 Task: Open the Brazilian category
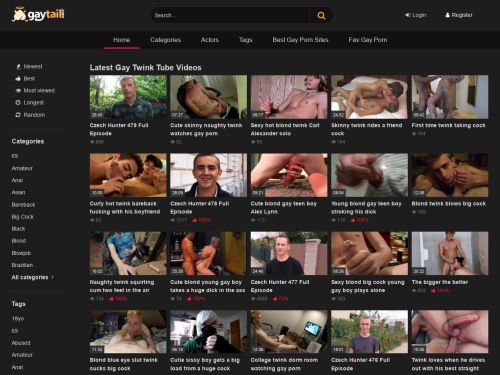22,265
